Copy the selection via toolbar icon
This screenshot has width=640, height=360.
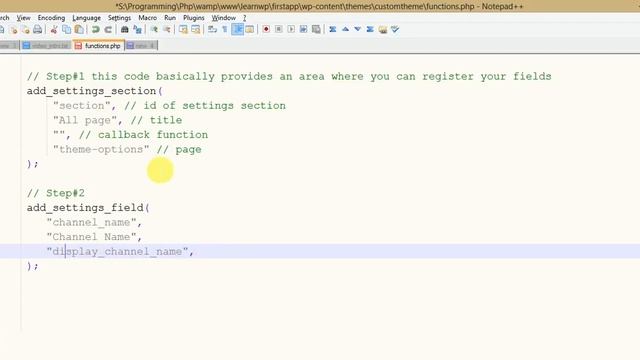click(67, 29)
